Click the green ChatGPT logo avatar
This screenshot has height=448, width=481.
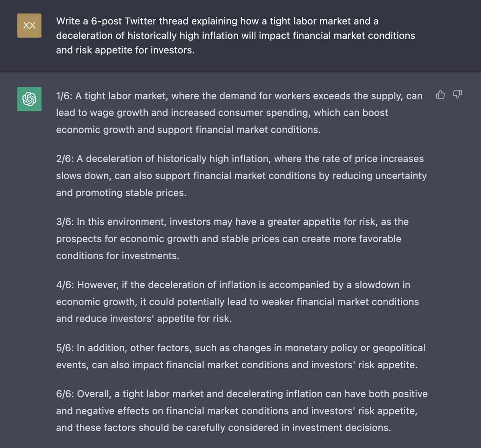coord(29,99)
